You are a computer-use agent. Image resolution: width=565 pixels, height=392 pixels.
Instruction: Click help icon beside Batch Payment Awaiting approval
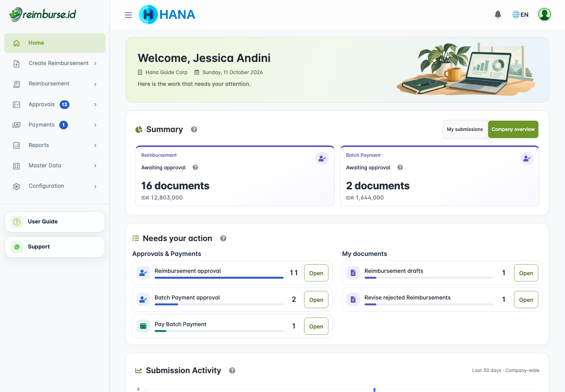tap(400, 167)
